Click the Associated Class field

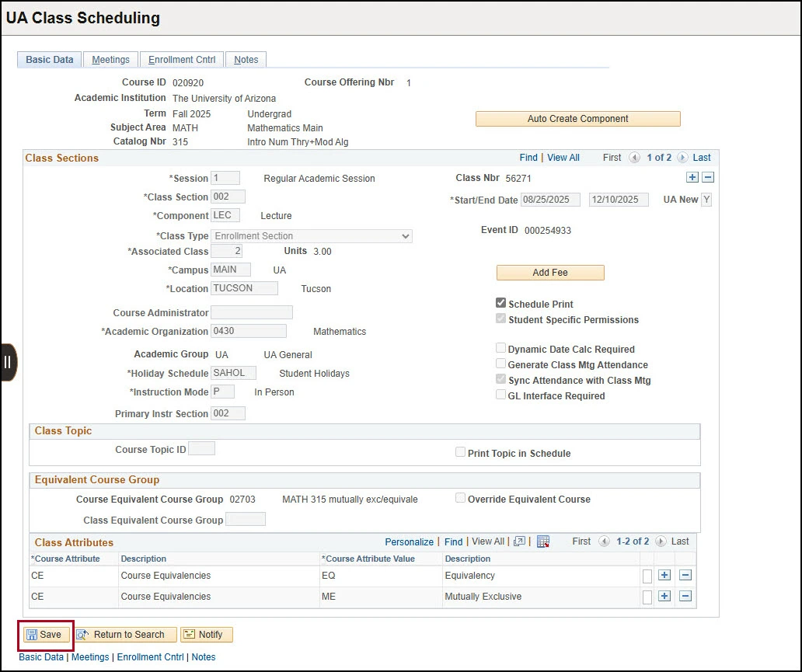point(227,251)
